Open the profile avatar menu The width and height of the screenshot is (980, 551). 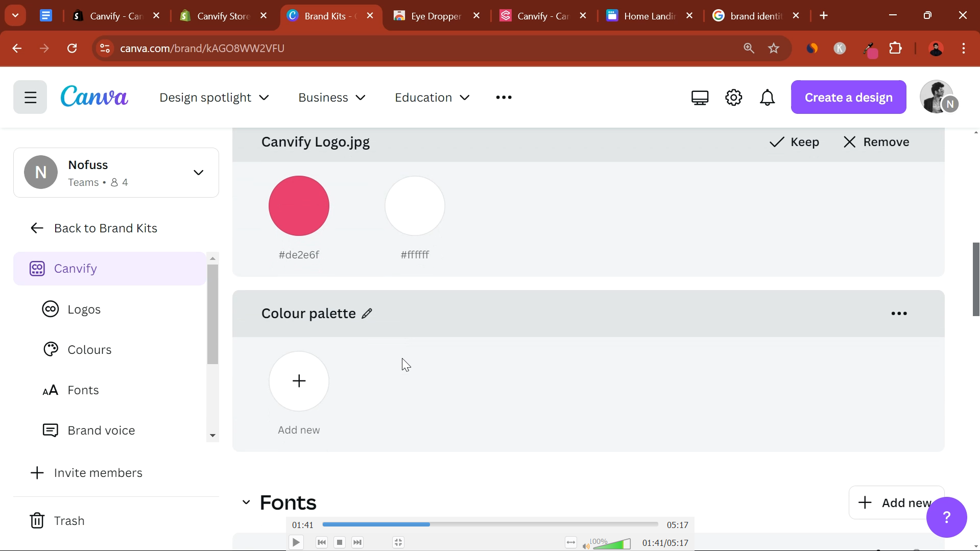tap(939, 97)
